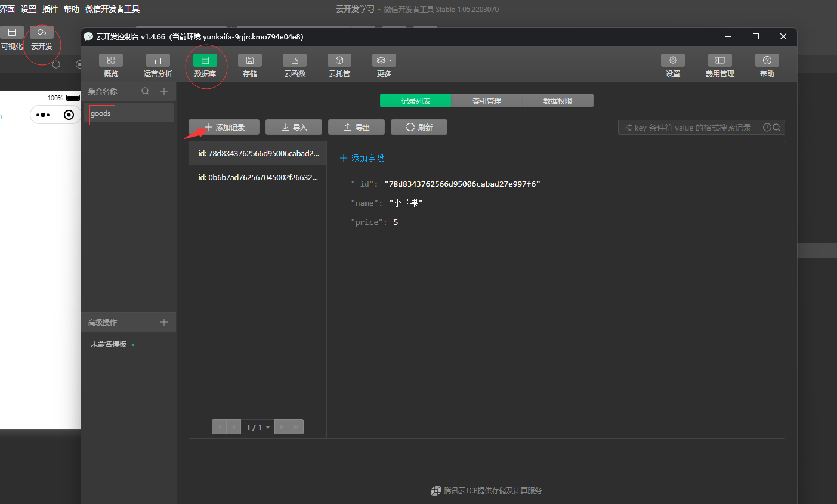Click the 导入 import button
The height and width of the screenshot is (504, 837).
pyautogui.click(x=294, y=127)
